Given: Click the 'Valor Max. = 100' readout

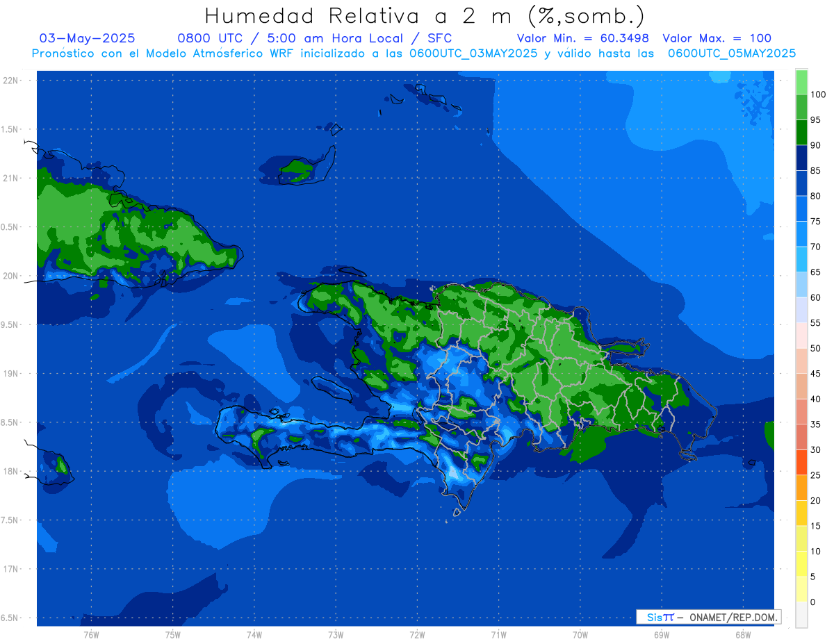Looking at the screenshot, I should [717, 38].
